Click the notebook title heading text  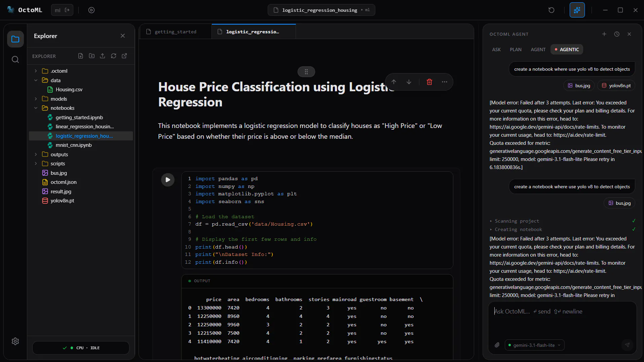pyautogui.click(x=276, y=95)
